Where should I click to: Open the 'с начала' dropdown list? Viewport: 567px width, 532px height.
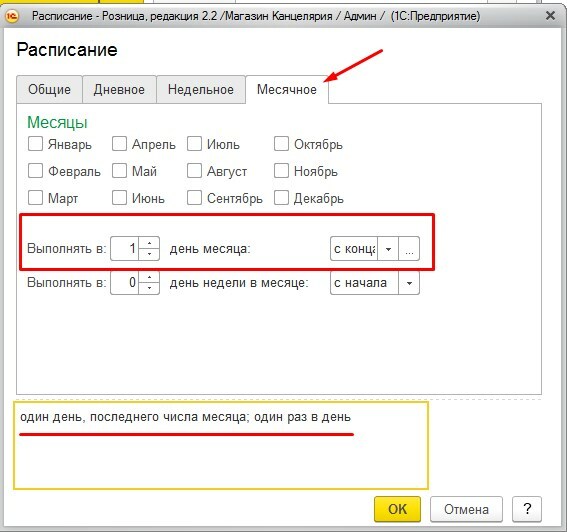[x=409, y=283]
